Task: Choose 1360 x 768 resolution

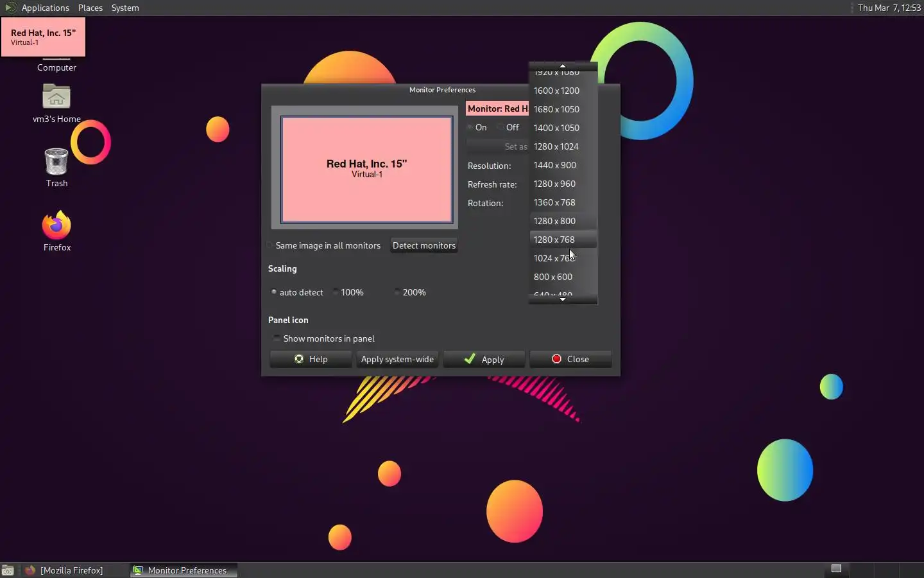Action: tap(563, 202)
